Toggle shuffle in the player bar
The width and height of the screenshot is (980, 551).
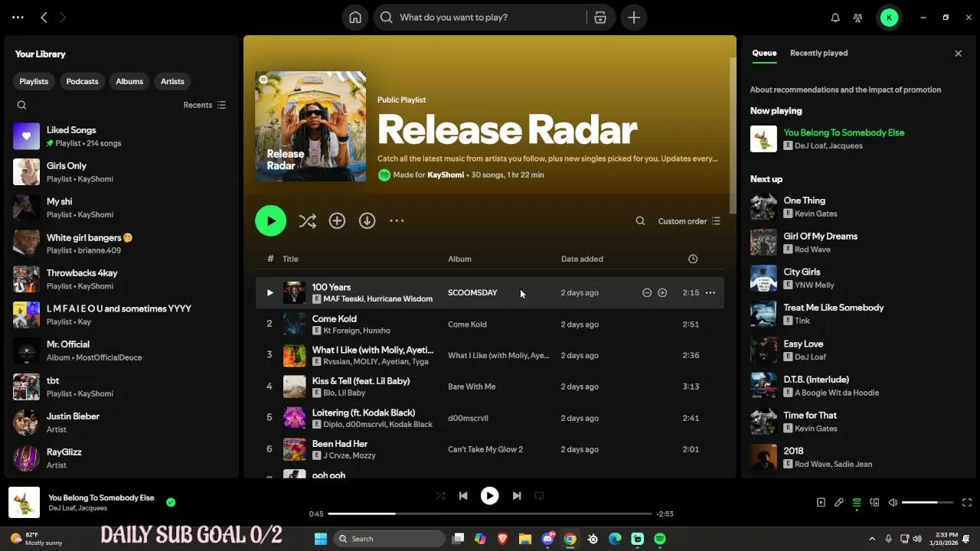point(440,496)
